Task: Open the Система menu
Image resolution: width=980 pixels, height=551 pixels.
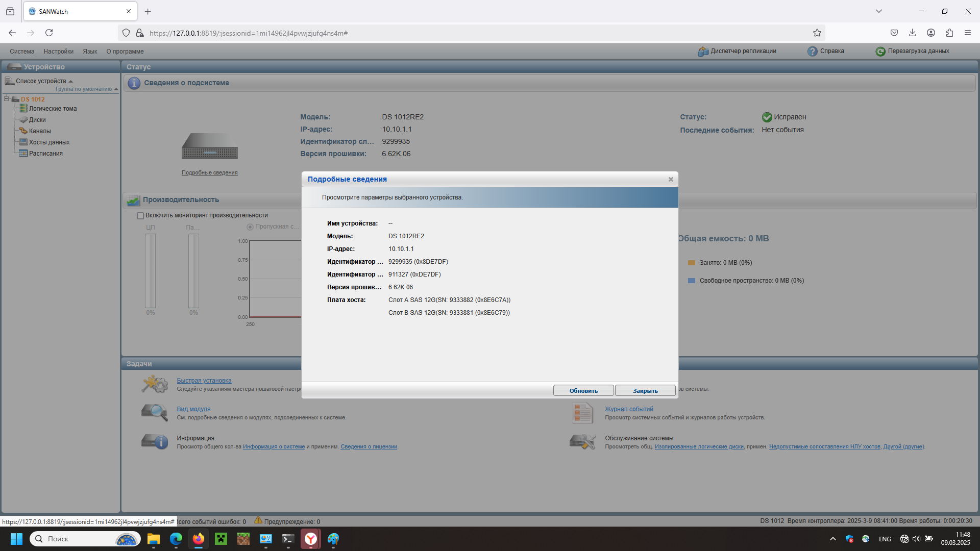Action: (x=22, y=52)
